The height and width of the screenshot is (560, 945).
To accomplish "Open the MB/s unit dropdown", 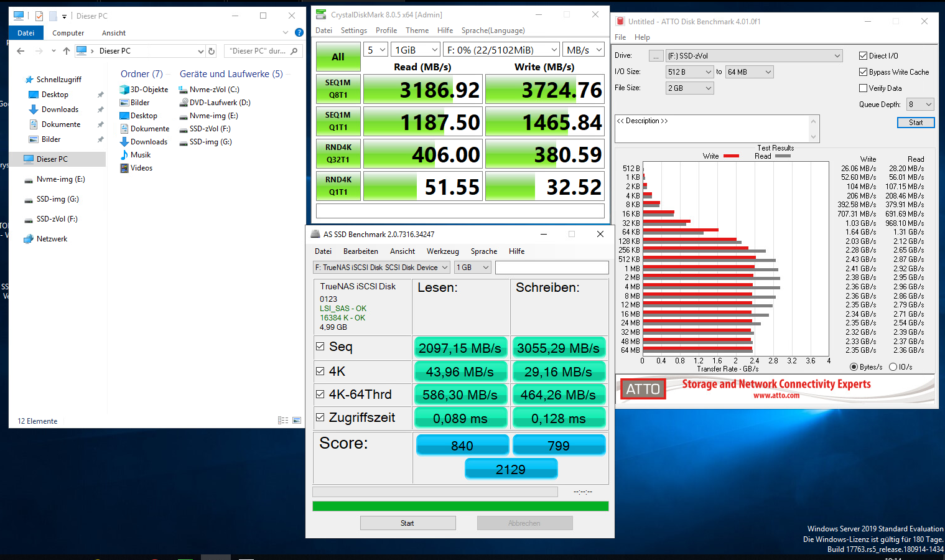I will click(584, 50).
